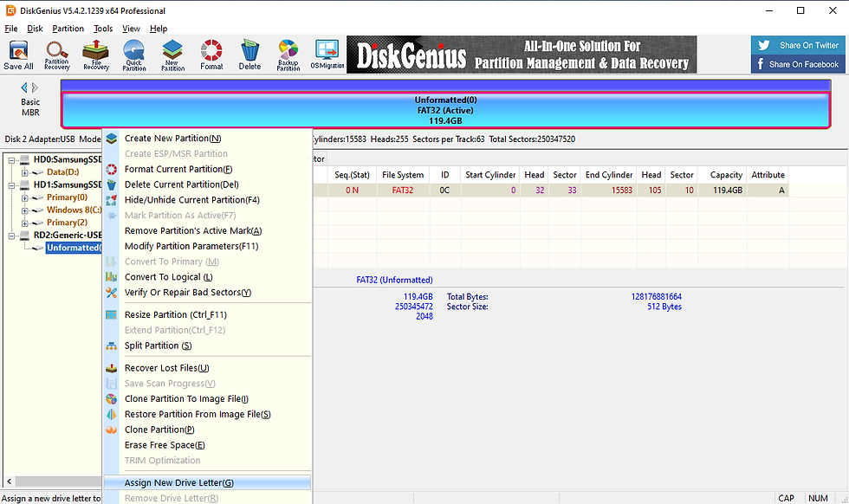
Task: Share on Facebook
Action: [x=799, y=64]
